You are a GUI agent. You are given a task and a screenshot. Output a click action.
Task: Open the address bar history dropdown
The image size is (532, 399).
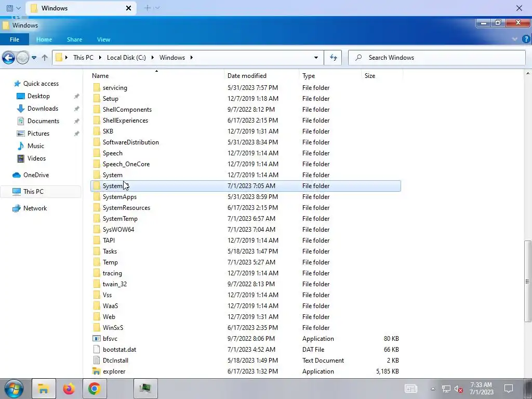tap(316, 58)
